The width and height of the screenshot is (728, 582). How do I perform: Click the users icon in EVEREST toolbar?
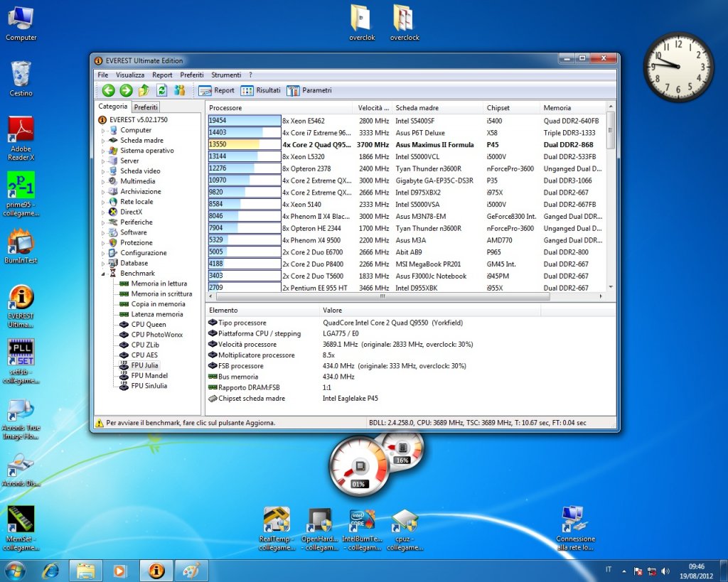[x=179, y=90]
